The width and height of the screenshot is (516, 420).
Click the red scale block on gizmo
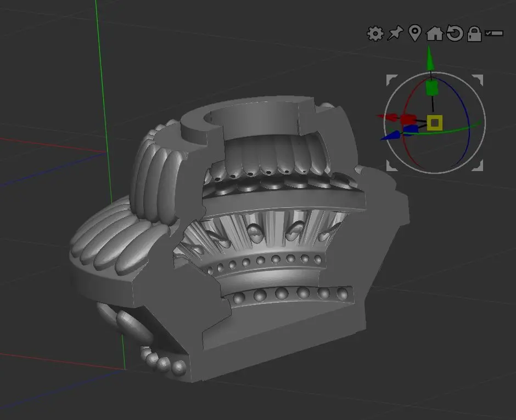tap(408, 119)
